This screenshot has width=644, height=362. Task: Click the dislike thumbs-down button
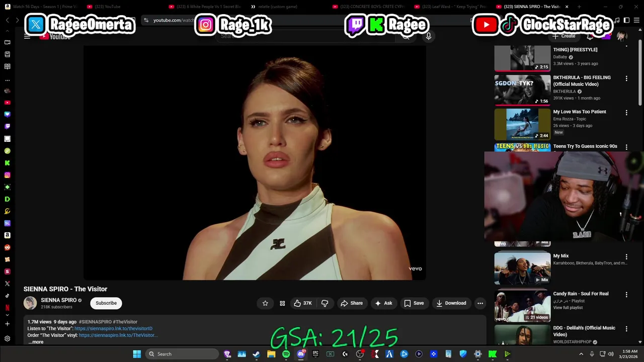[x=325, y=303]
